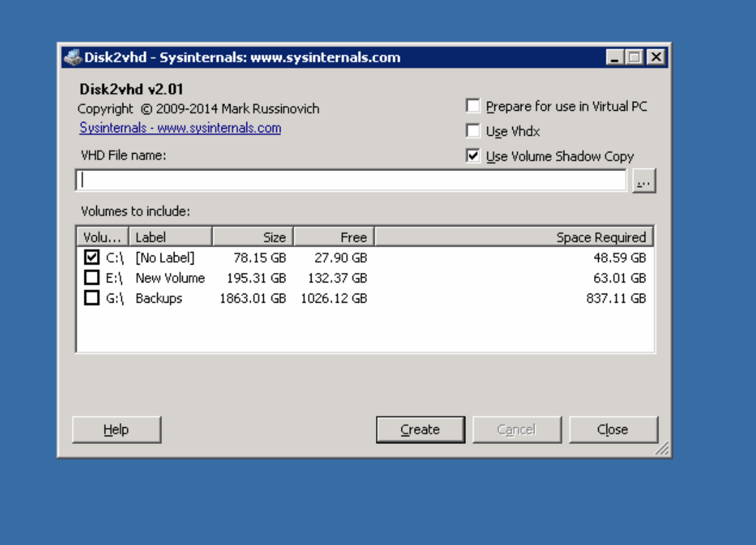
Task: Tick the G:\ Backups volume checkbox
Action: click(91, 298)
